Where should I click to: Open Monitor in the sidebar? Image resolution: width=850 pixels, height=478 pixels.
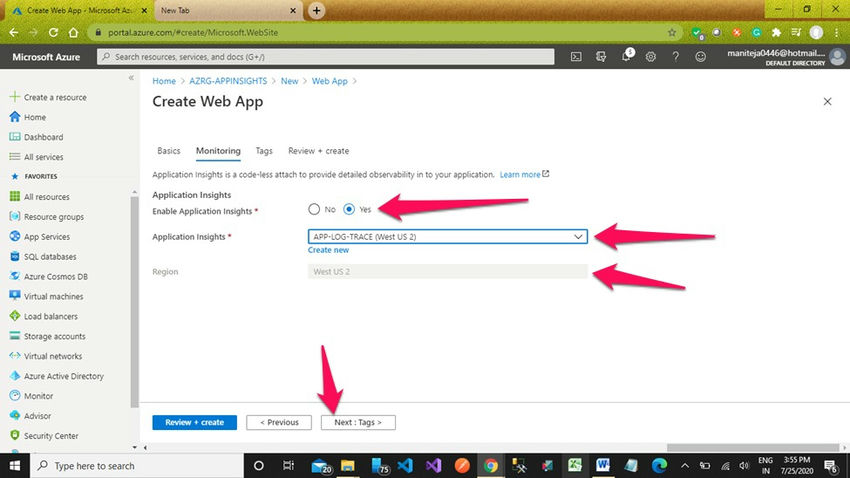tap(38, 396)
